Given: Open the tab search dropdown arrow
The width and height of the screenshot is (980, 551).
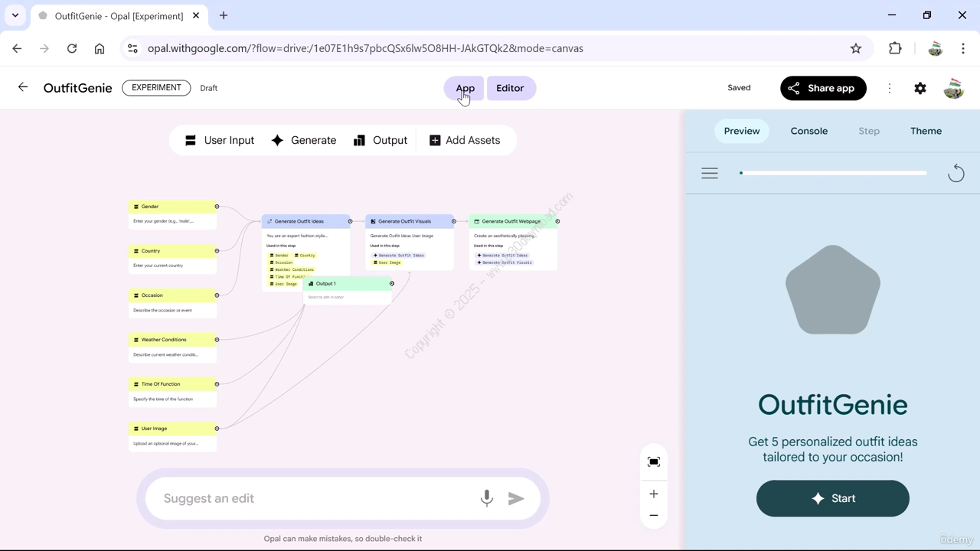Looking at the screenshot, I should point(15,15).
